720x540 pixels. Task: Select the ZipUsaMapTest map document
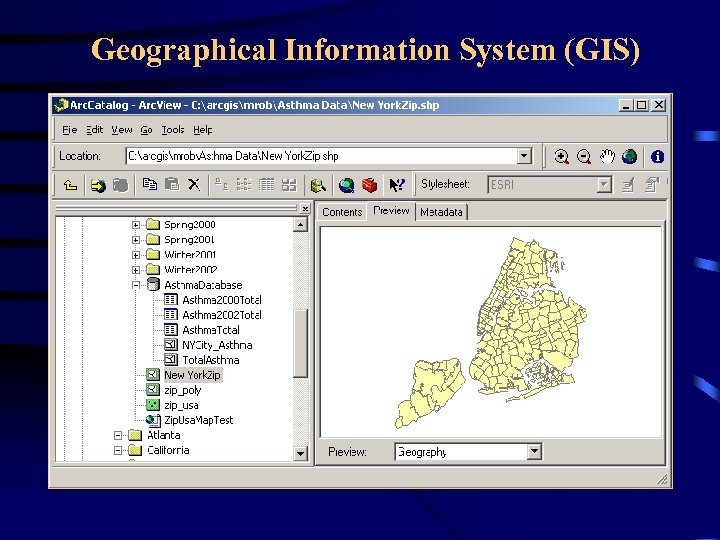(x=199, y=420)
